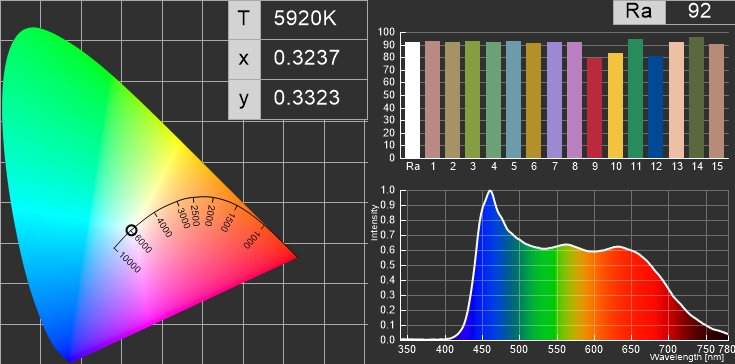
Task: Click the 2000 label on the Planckian locus
Action: click(211, 215)
